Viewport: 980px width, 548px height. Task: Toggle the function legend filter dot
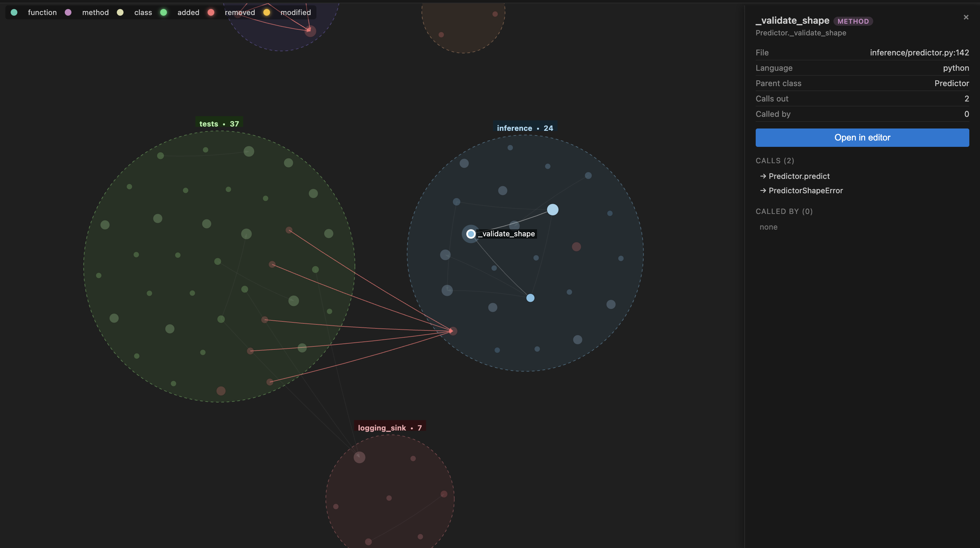point(14,13)
